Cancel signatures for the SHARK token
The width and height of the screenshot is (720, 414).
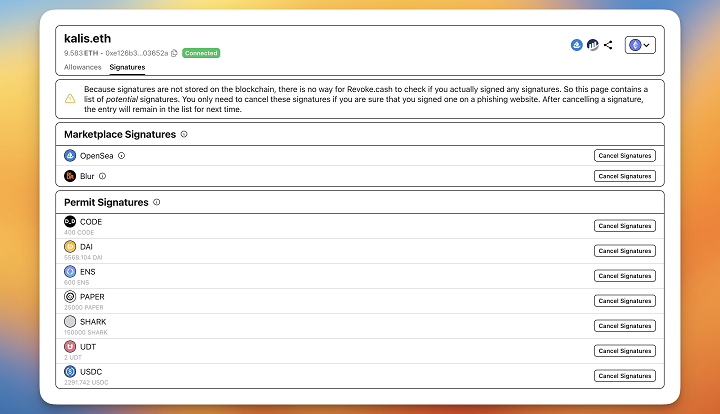(625, 326)
